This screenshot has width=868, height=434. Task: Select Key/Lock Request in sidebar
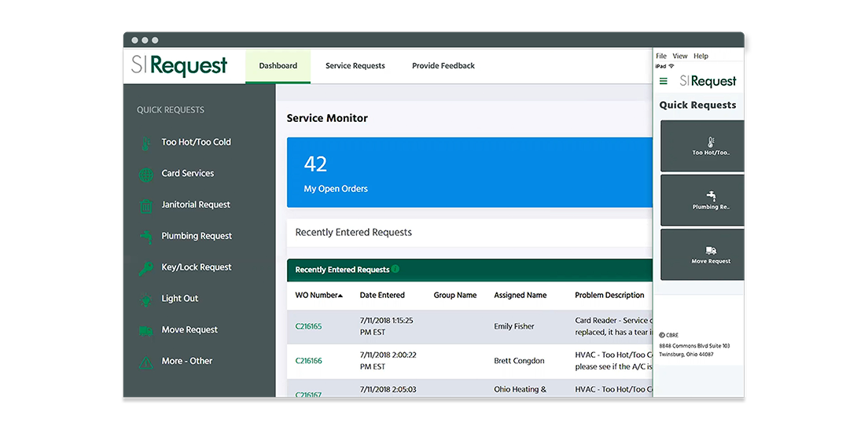197,267
